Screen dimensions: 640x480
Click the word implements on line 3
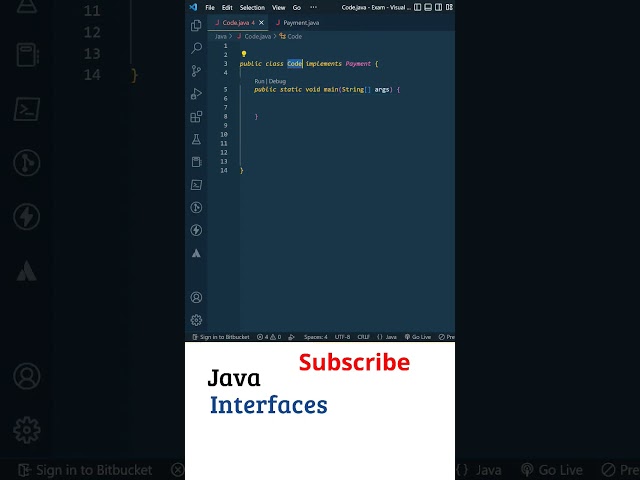[x=323, y=64]
